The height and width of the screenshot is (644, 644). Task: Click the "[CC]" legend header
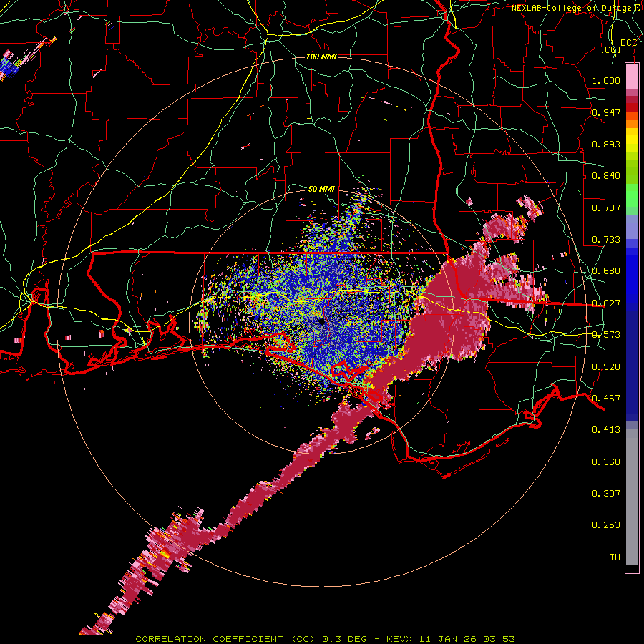tap(611, 49)
